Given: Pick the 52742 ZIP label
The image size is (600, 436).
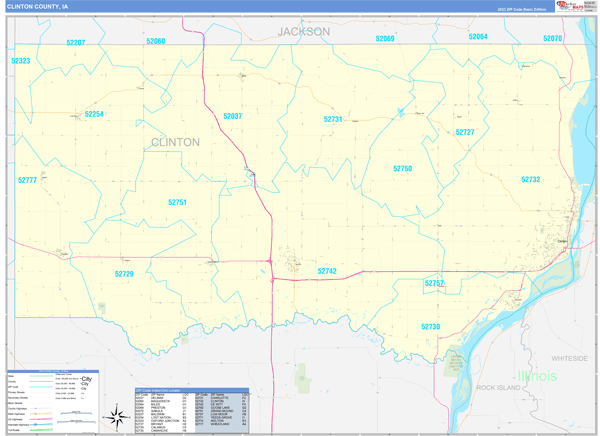Looking at the screenshot, I should pyautogui.click(x=327, y=271).
